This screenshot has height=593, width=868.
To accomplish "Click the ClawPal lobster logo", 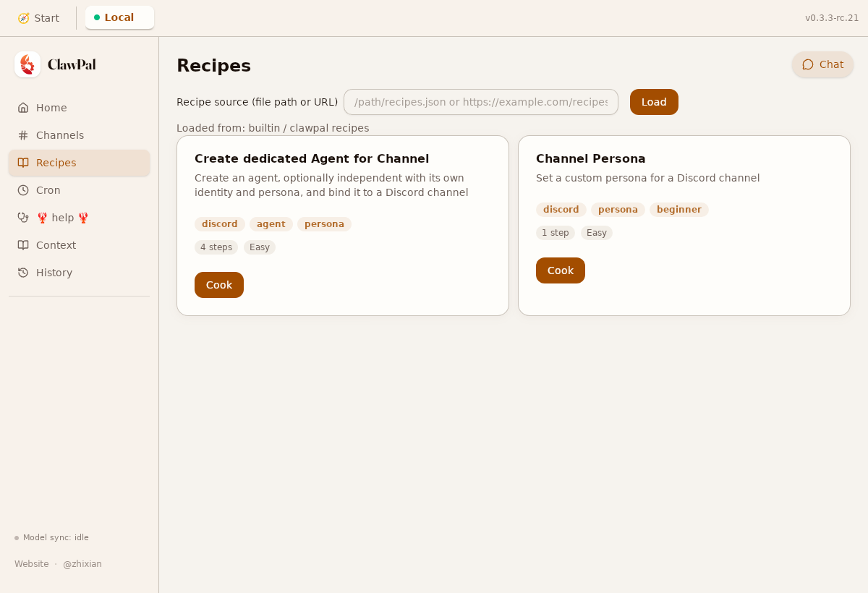I will [27, 64].
